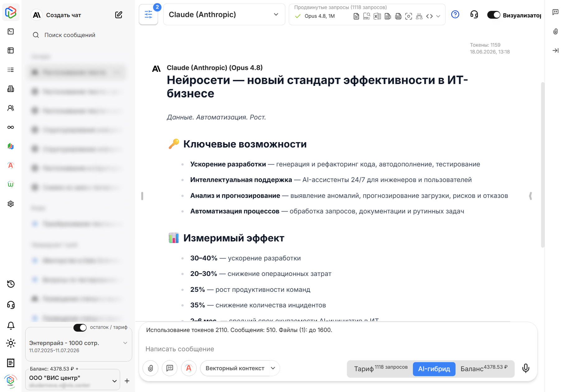Click the Векторный контекст button

(235, 368)
